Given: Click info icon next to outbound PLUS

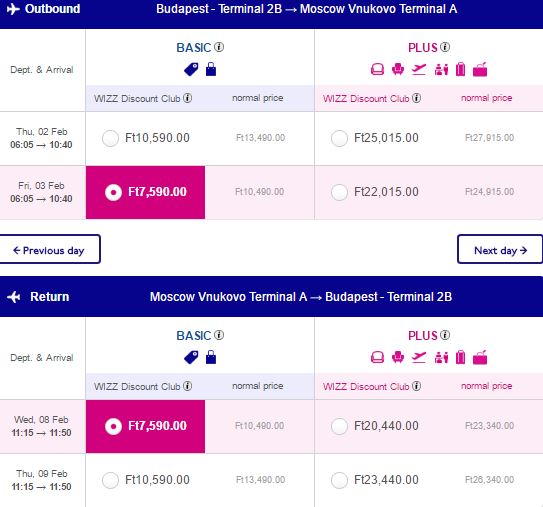Looking at the screenshot, I should coord(445,47).
